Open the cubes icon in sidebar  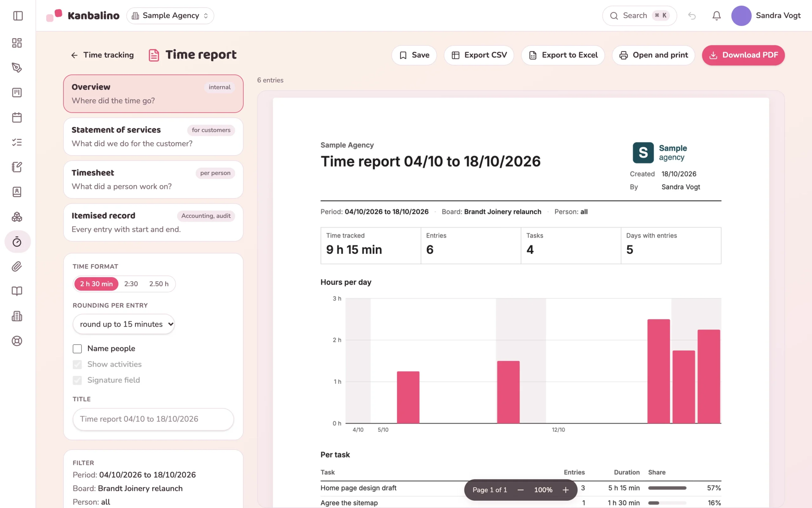(x=17, y=217)
